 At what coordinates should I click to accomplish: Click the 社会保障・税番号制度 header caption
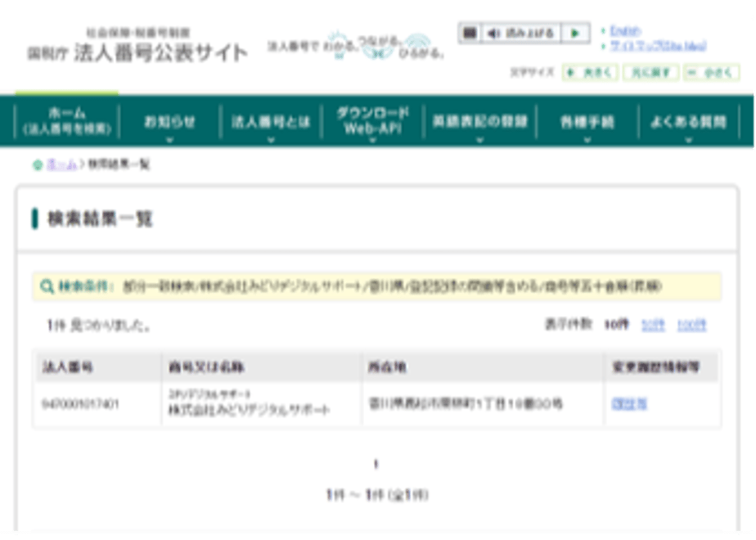[x=138, y=33]
